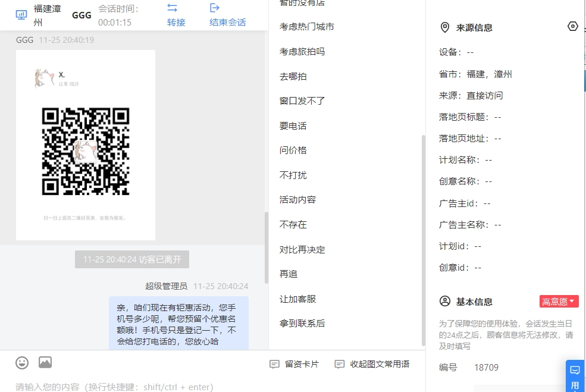Select quick phrase 窗口发不了

click(302, 101)
